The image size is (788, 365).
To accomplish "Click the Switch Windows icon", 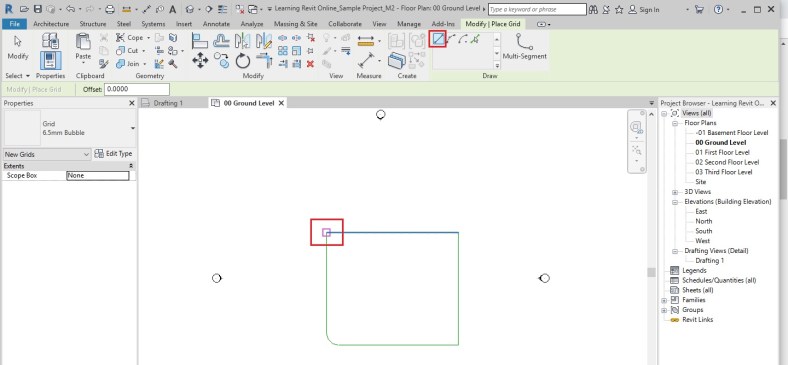I will [253, 9].
